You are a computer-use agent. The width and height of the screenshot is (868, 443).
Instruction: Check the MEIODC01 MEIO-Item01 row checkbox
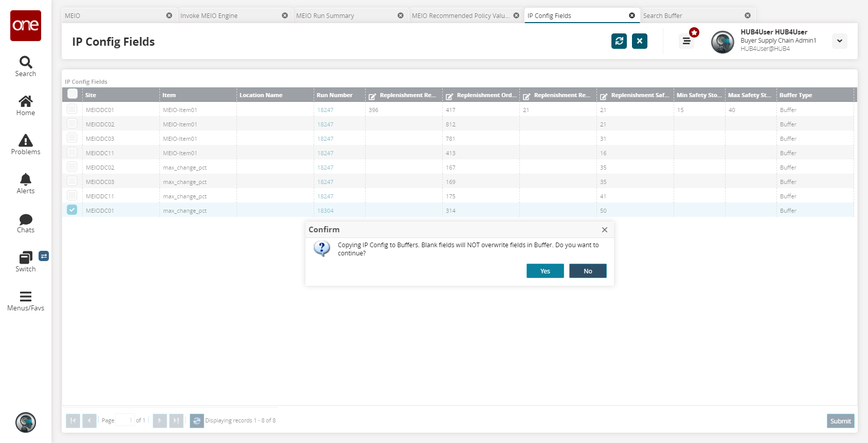(72, 109)
